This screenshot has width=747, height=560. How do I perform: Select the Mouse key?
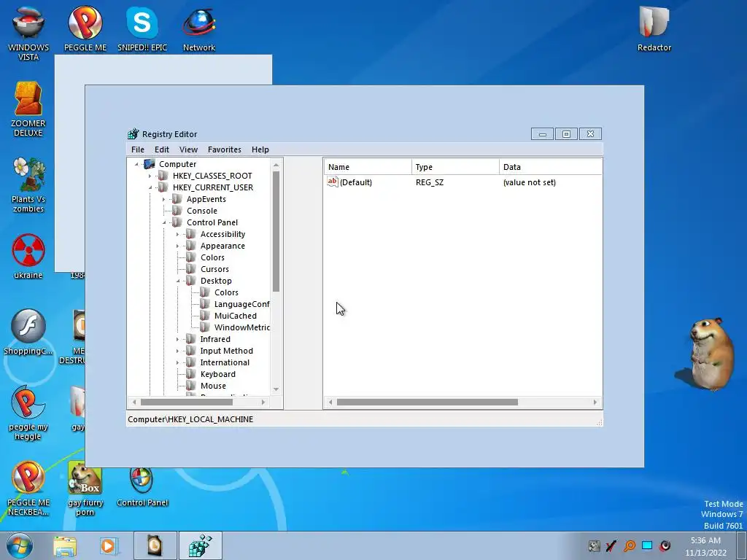pos(213,386)
